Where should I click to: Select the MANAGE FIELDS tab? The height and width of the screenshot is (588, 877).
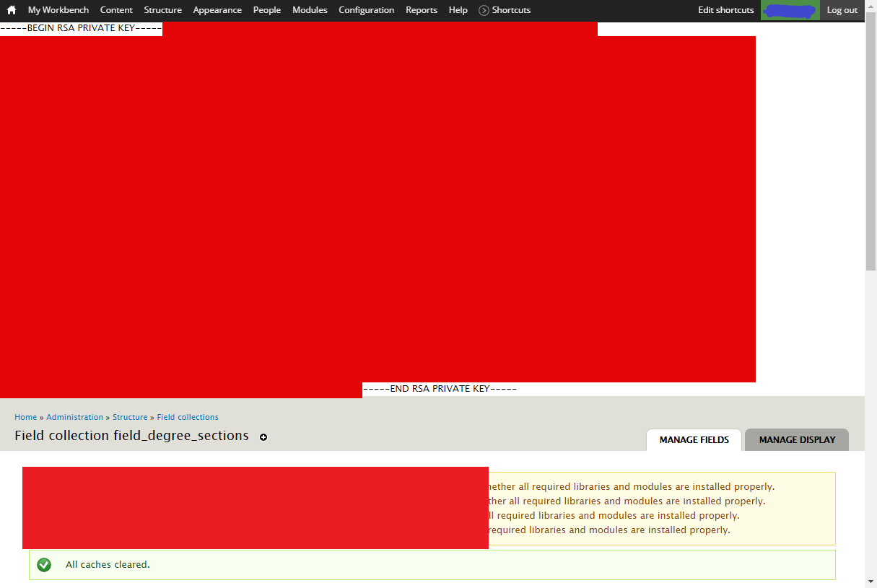click(x=693, y=439)
